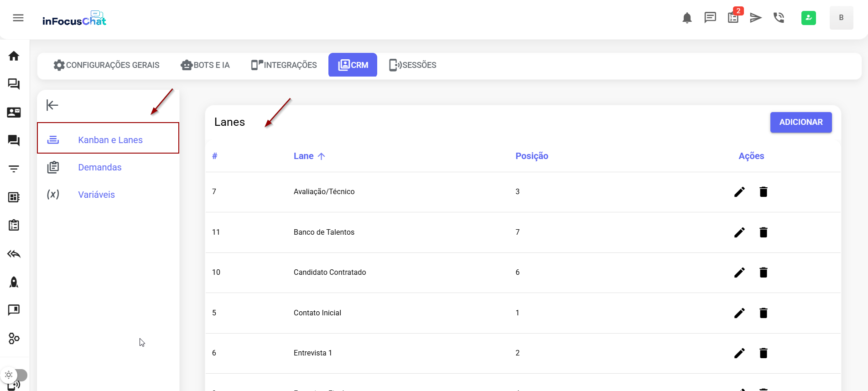Viewport: 868px width, 391px height.
Task: Edit the Banco de Talentos lane
Action: [x=739, y=232]
